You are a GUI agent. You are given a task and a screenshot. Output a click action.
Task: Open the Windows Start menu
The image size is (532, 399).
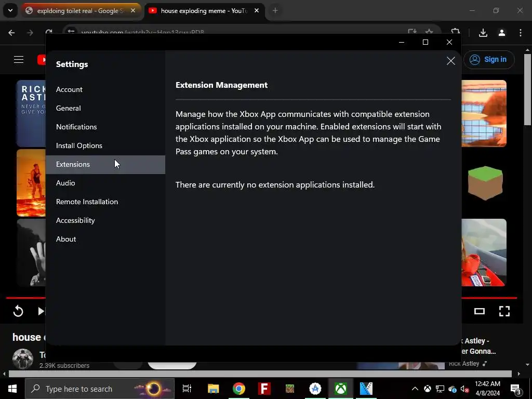tap(12, 389)
